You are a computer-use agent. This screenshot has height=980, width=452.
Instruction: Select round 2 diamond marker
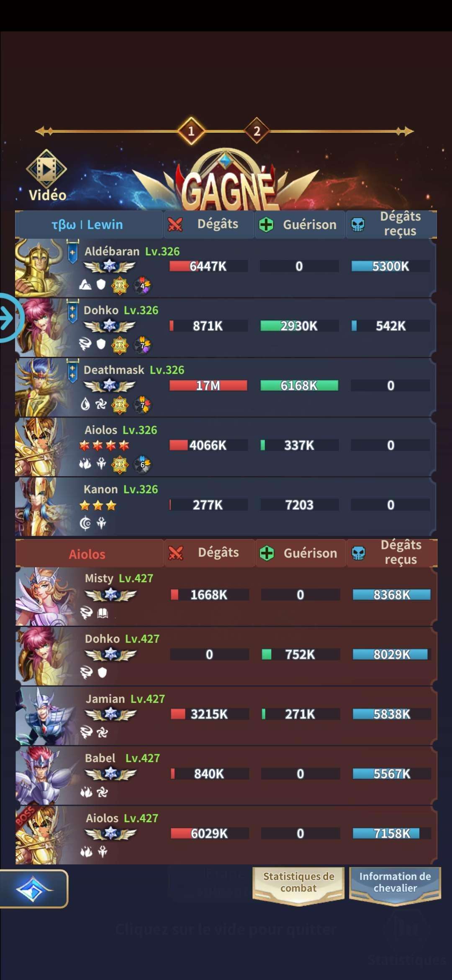tap(257, 131)
